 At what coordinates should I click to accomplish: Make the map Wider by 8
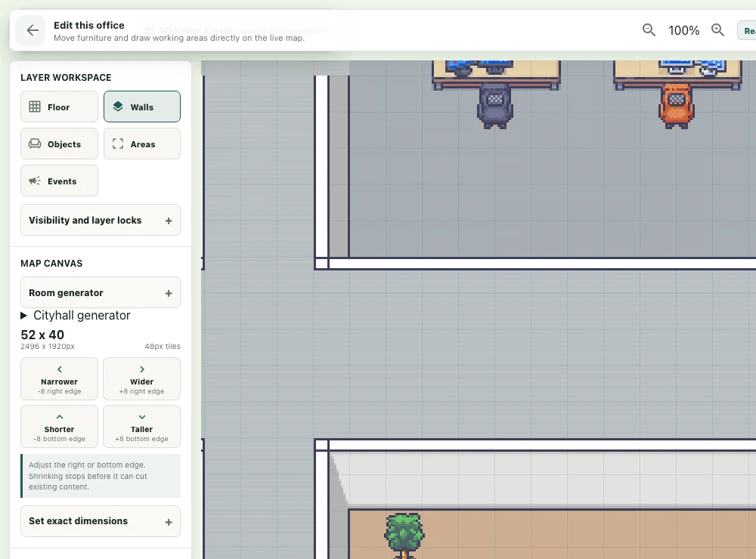(142, 379)
